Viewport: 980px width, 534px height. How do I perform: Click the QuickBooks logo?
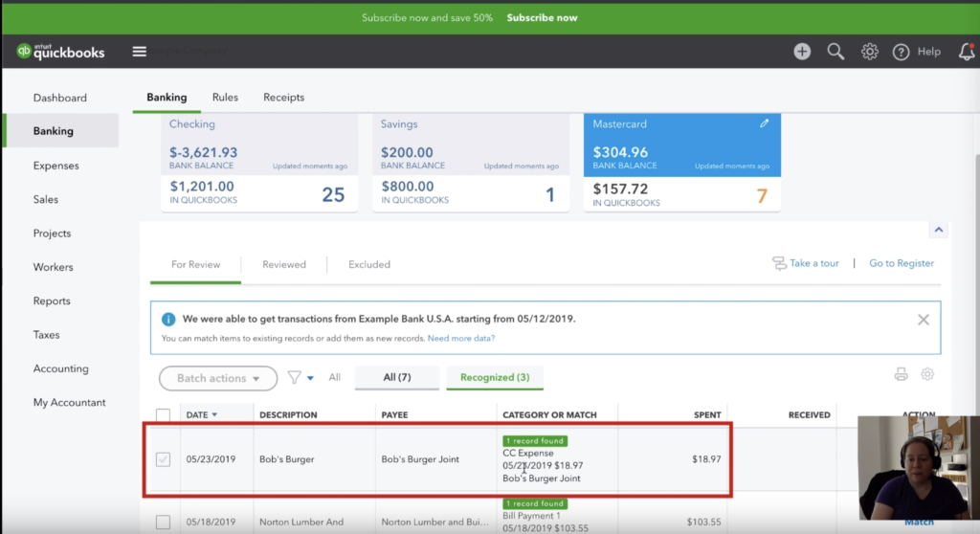[60, 52]
